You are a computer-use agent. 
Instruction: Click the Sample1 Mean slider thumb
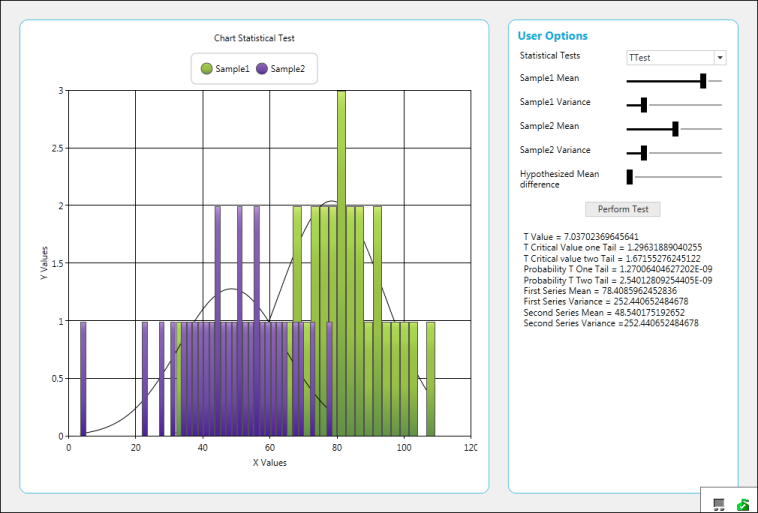coord(703,81)
